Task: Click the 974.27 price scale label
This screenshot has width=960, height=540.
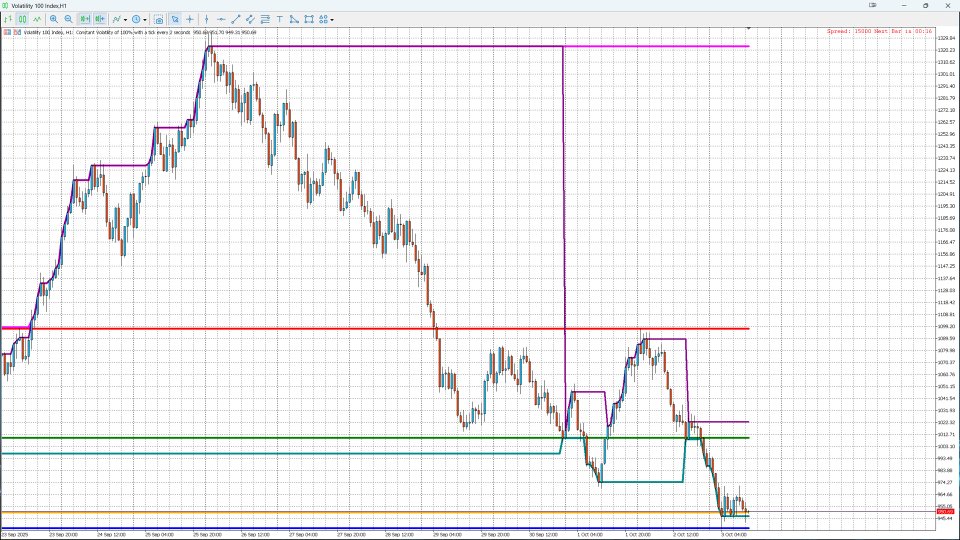Action: 946,482
